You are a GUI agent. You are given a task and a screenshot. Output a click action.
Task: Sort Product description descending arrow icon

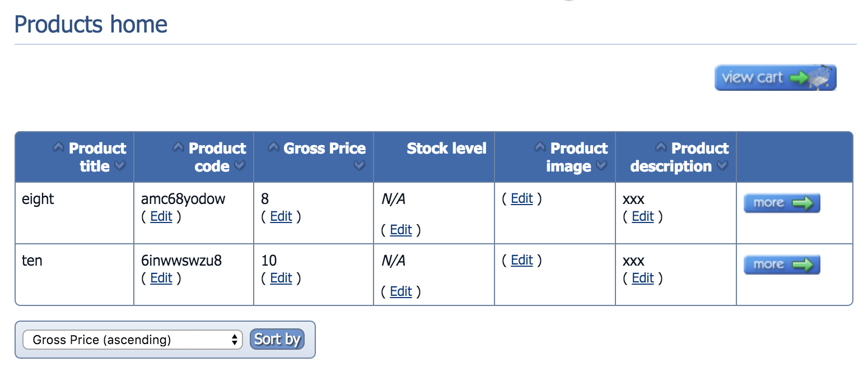[722, 166]
